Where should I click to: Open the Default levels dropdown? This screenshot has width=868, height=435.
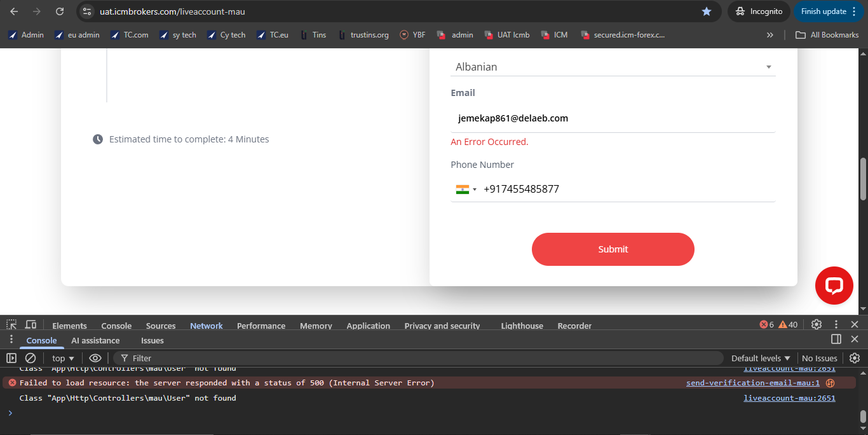(760, 358)
